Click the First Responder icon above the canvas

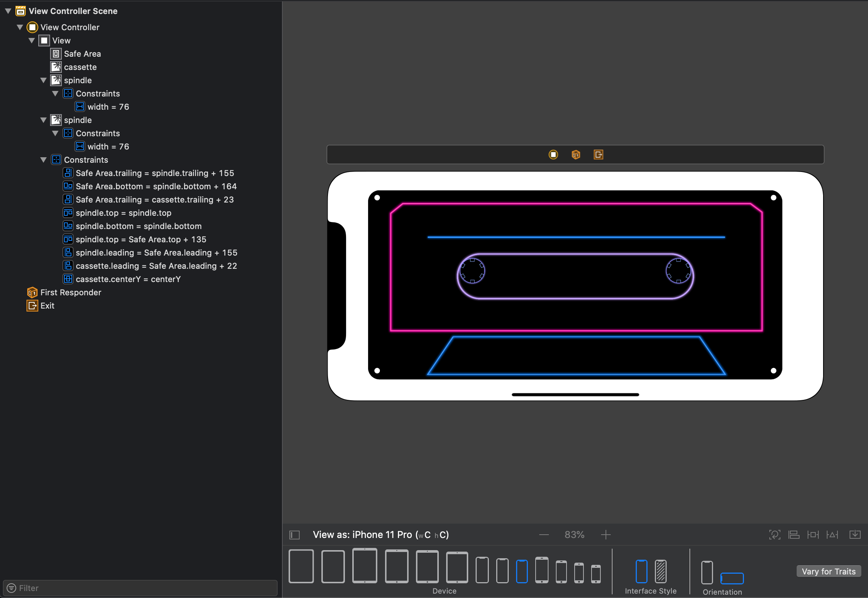[x=576, y=155]
